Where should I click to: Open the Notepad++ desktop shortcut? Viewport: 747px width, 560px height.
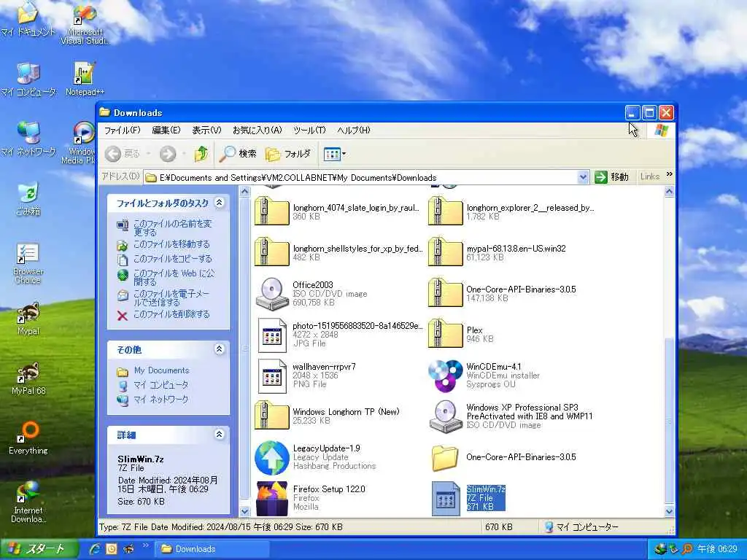point(85,79)
